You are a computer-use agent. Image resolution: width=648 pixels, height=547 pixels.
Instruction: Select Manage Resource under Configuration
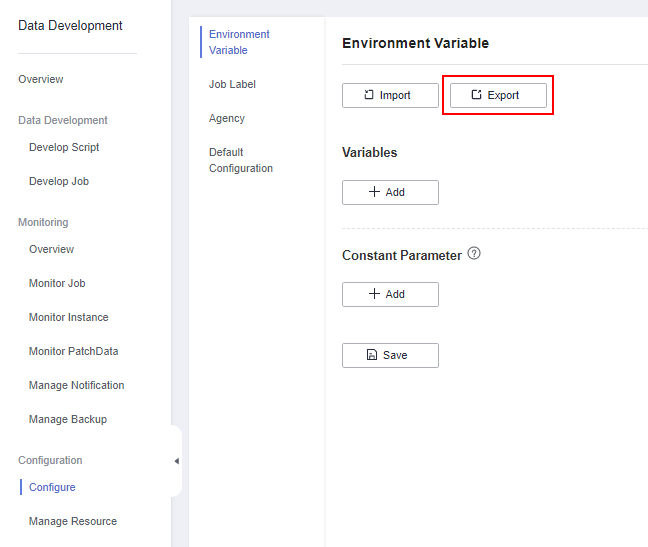[73, 521]
